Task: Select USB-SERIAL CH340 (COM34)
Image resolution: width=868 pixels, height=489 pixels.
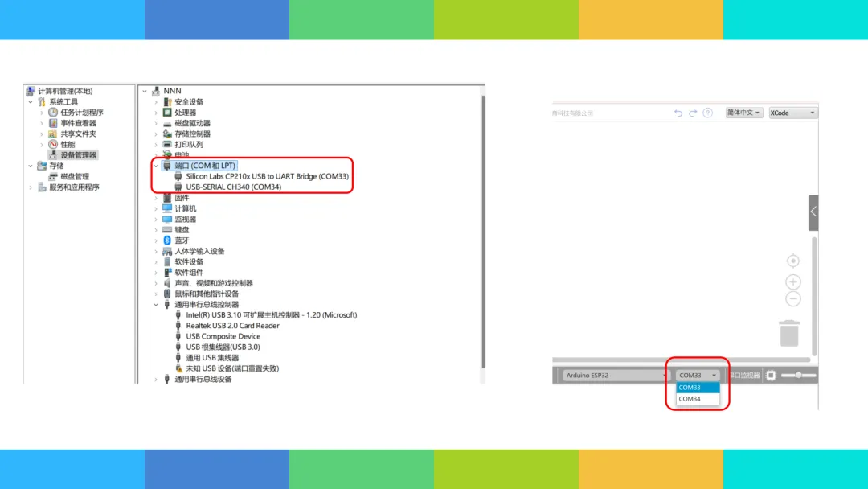Action: tap(234, 187)
